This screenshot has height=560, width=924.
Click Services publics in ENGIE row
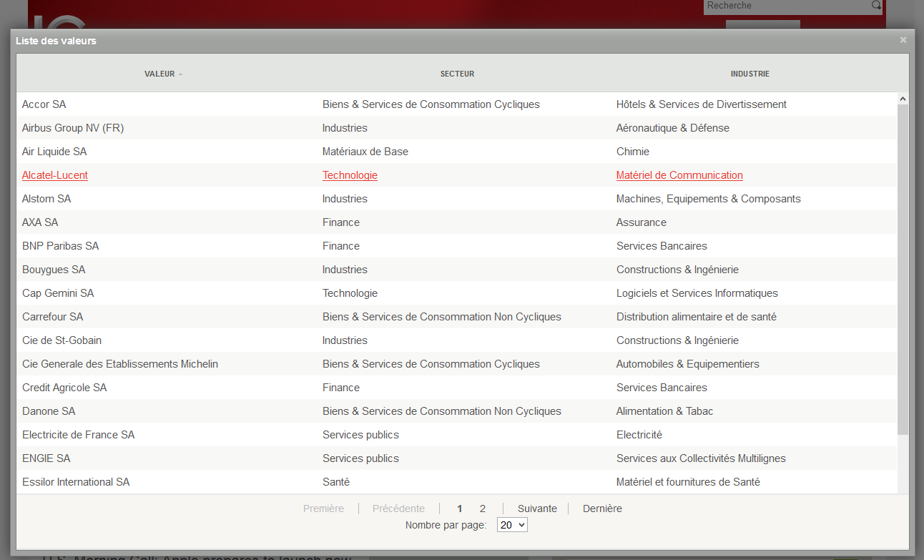pyautogui.click(x=360, y=458)
